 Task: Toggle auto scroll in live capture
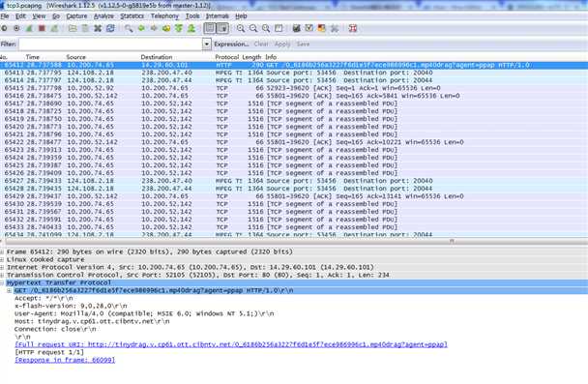click(x=222, y=28)
